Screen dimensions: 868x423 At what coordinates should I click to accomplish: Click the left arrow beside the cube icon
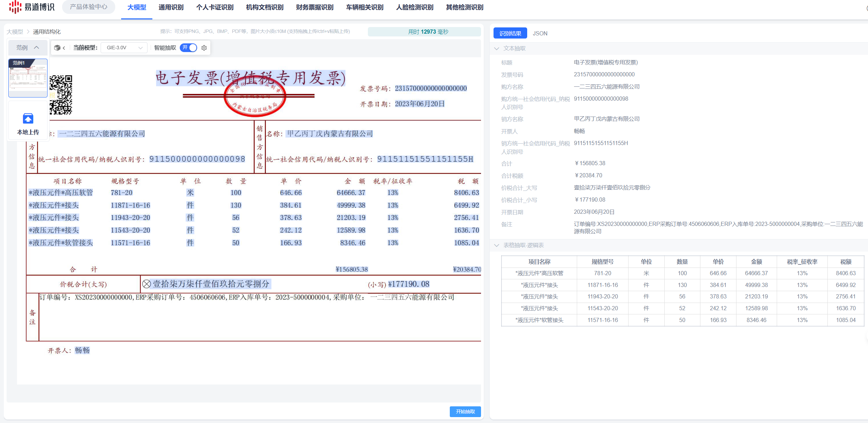[64, 48]
